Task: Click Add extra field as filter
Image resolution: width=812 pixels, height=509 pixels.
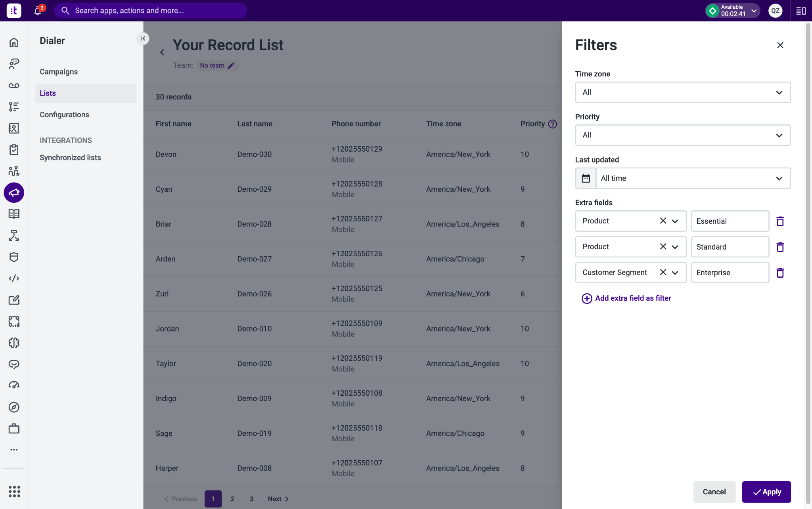Action: pyautogui.click(x=626, y=298)
